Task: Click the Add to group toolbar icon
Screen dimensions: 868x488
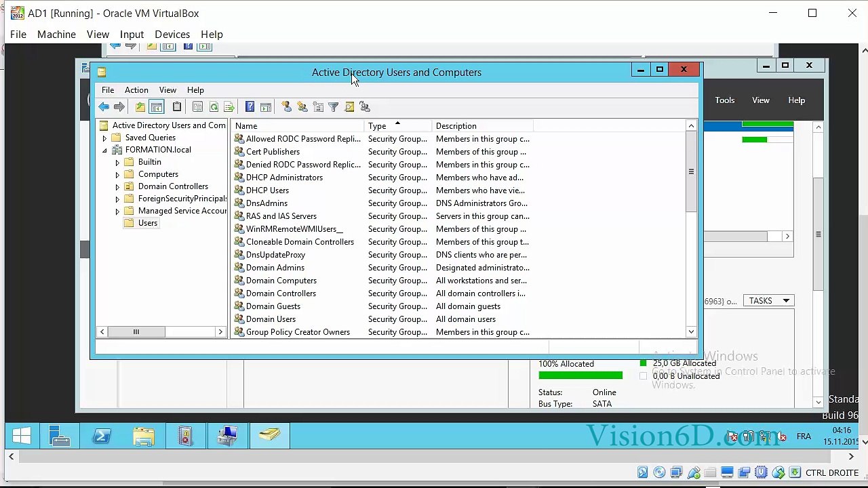Action: (365, 107)
